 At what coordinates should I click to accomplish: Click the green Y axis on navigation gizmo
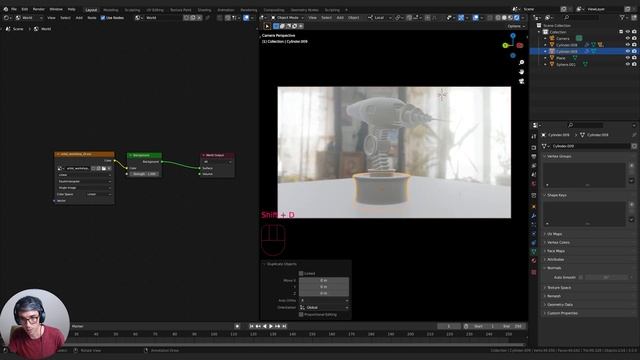tap(505, 45)
